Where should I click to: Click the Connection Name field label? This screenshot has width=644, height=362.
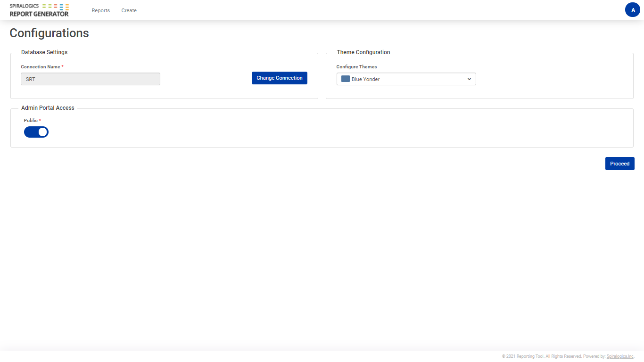(41, 67)
